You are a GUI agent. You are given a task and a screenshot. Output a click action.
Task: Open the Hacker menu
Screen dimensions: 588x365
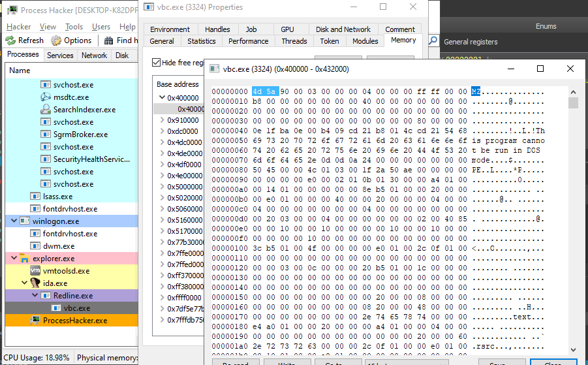point(19,27)
